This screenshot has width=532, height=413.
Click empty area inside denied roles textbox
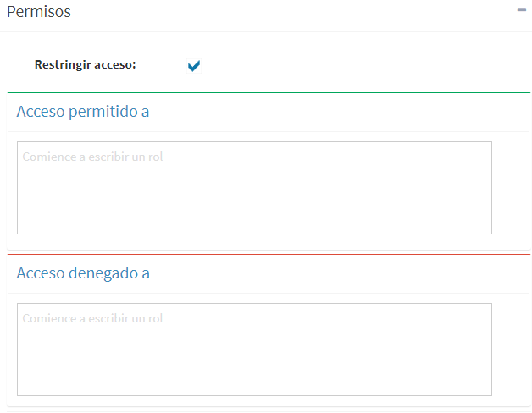[254, 362]
